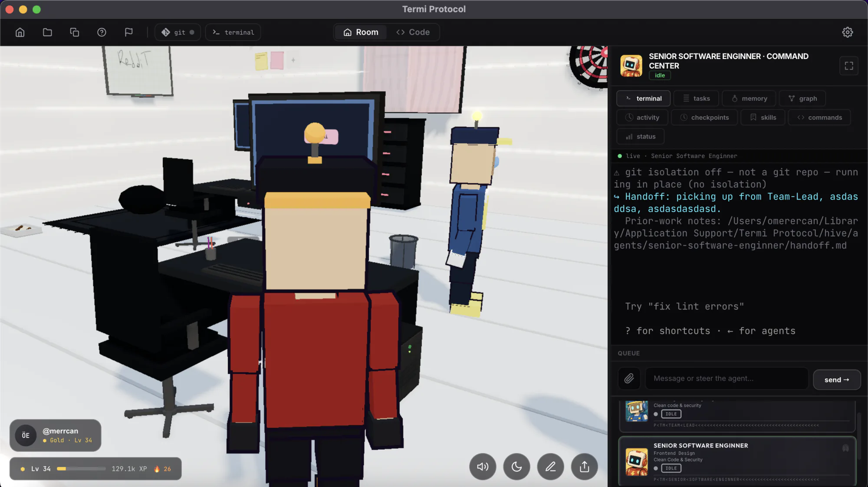868x487 pixels.
Task: Open the activity tab
Action: point(642,118)
